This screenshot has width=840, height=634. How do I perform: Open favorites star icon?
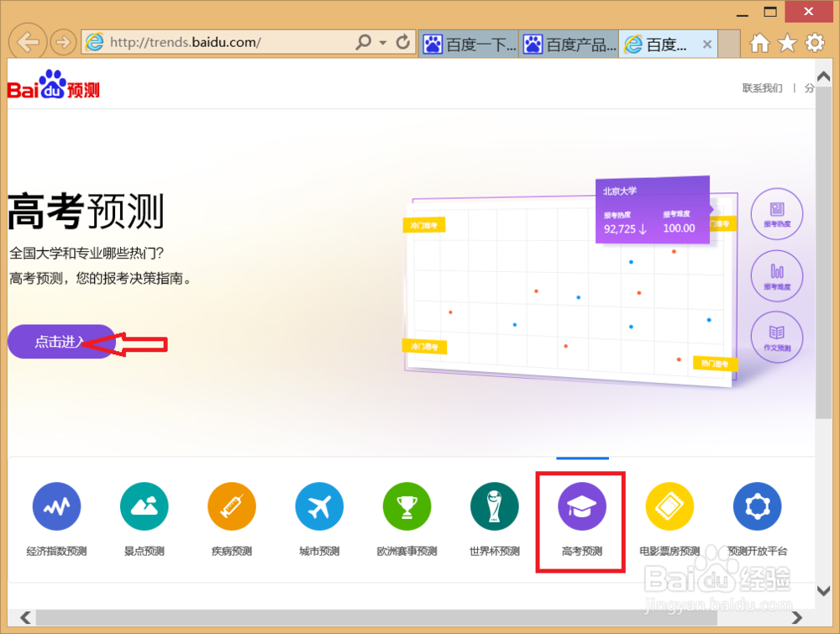point(788,43)
